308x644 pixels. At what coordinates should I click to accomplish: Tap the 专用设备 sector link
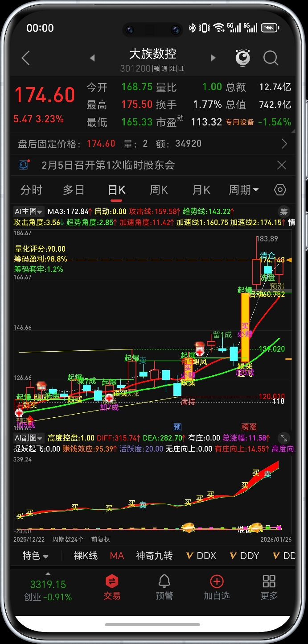click(x=239, y=122)
